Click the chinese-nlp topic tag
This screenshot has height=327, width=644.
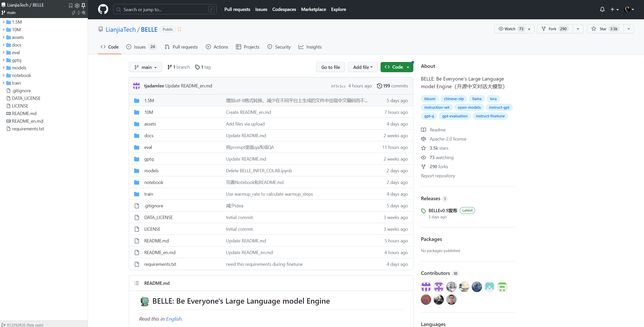[454, 99]
